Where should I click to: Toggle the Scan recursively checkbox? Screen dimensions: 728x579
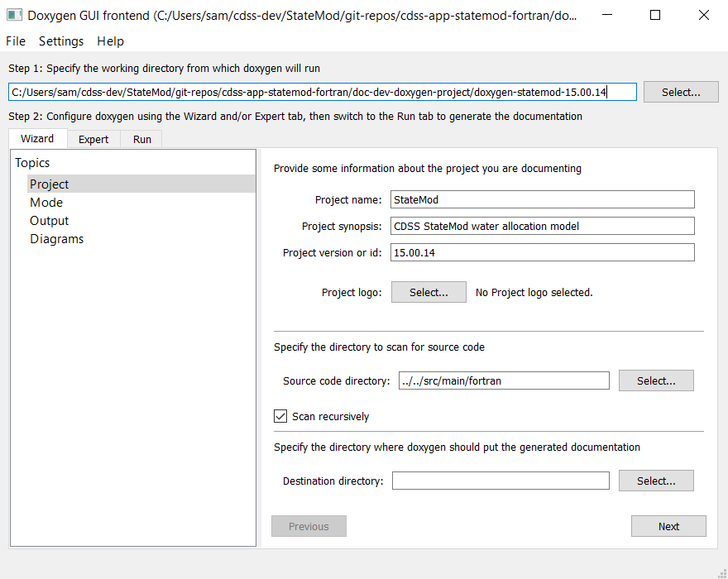[280, 416]
